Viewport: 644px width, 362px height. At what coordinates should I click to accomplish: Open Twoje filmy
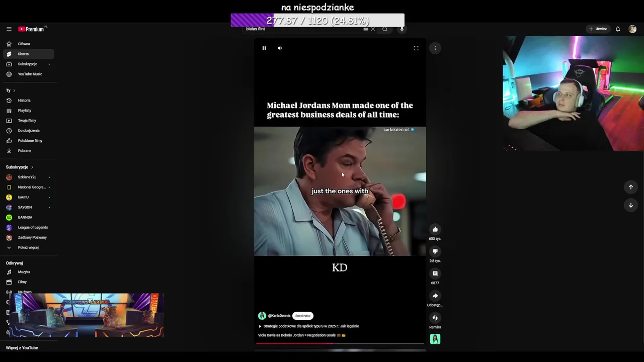pos(28,121)
